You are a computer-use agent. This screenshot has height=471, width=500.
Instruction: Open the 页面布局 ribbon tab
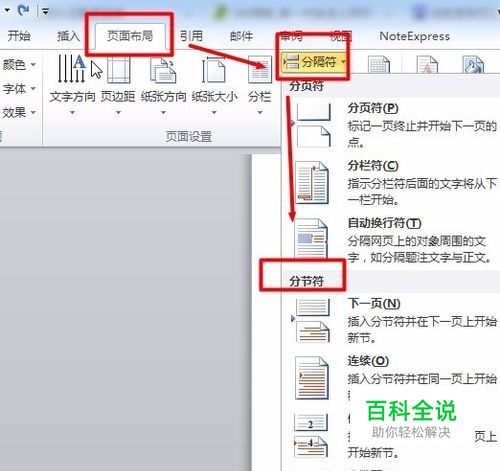point(130,36)
